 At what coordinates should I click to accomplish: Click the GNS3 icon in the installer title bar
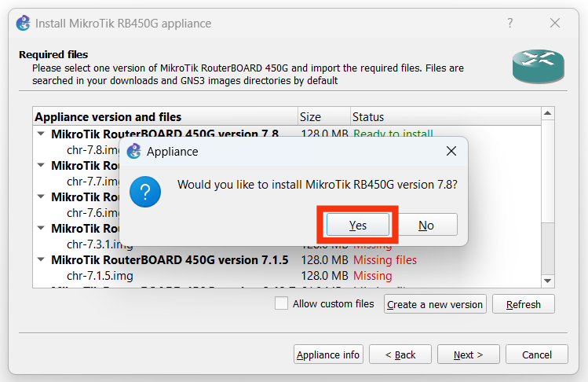point(24,23)
